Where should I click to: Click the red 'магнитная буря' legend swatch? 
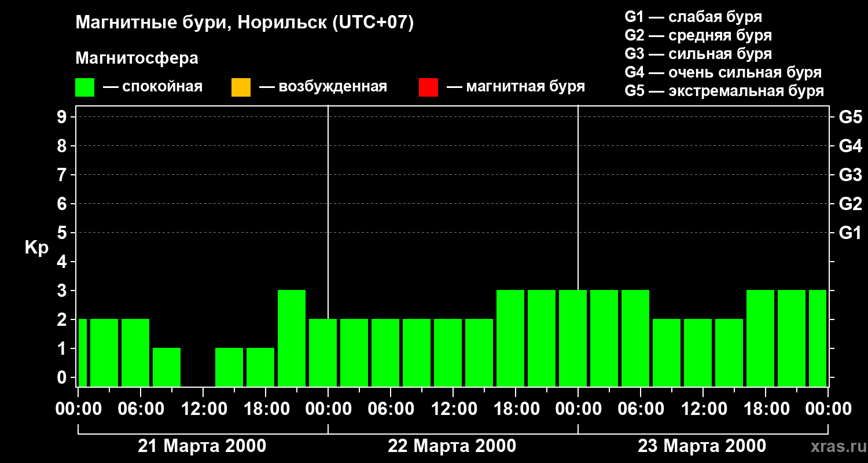pos(428,87)
